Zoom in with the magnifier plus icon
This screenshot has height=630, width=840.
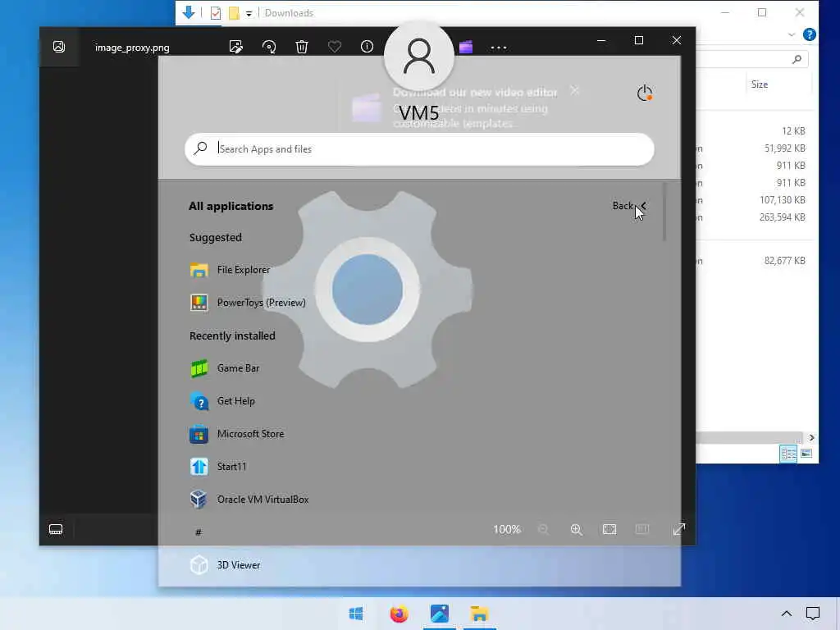577,529
